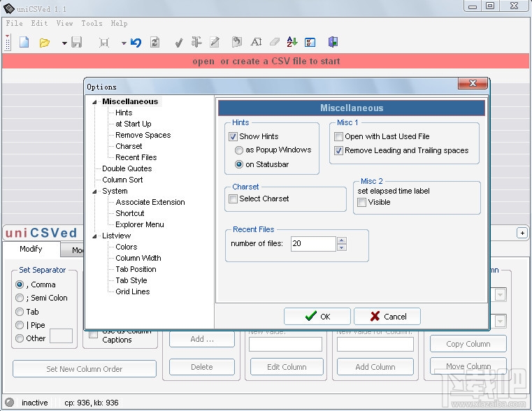Screen dimensions: 532x411
Task: Click the toolbar grip handle
Action: [8, 43]
